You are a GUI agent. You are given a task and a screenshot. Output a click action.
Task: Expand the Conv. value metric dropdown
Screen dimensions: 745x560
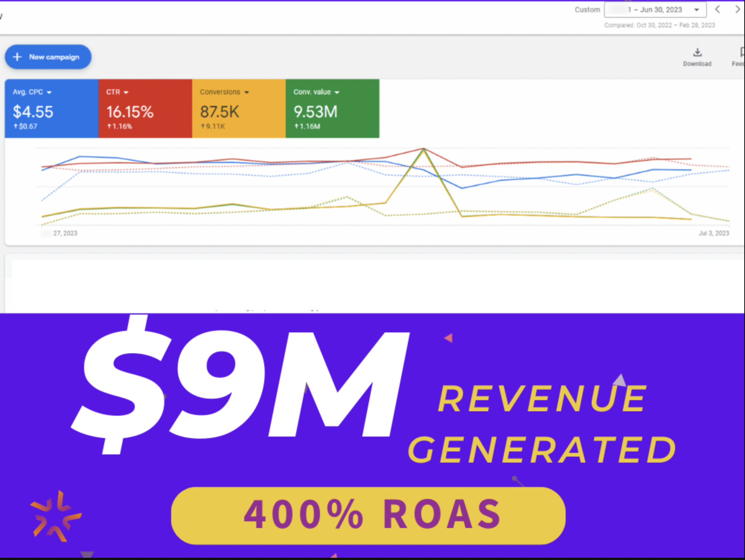(337, 92)
